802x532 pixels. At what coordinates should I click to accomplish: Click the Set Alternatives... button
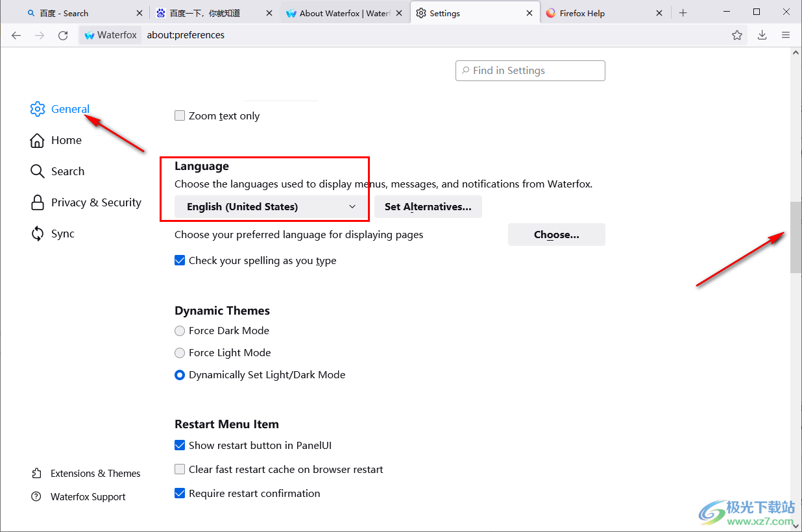tap(428, 207)
